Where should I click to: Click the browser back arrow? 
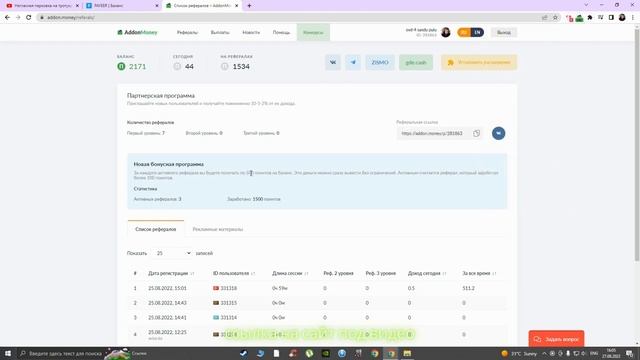(7, 17)
